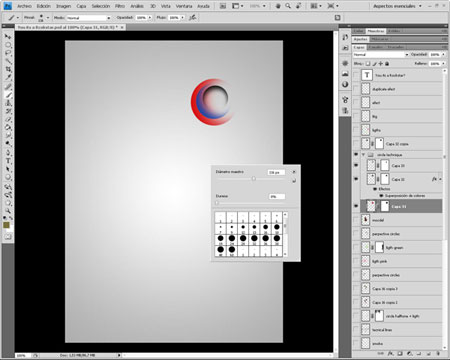
Task: Launch Bridge from application bar
Action: (x=223, y=6)
